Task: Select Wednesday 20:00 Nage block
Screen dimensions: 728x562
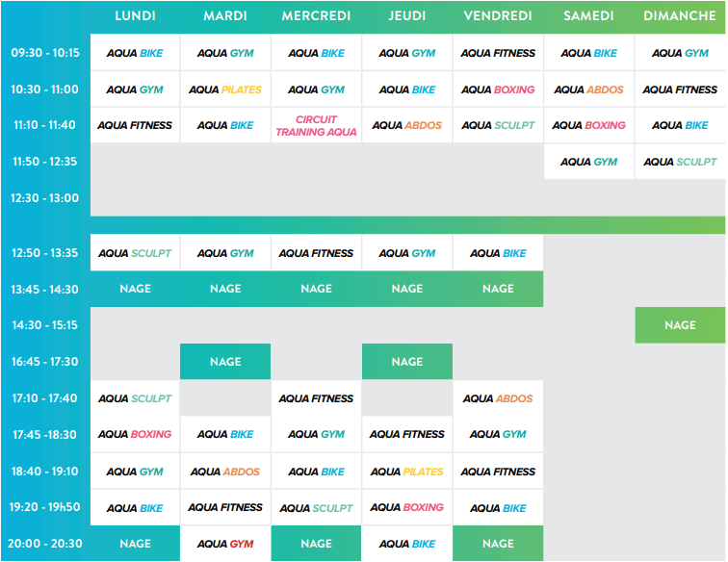Action: pyautogui.click(x=316, y=544)
